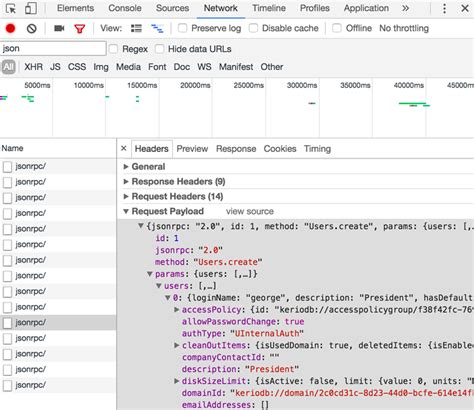Filter requests by Other

coord(272,67)
